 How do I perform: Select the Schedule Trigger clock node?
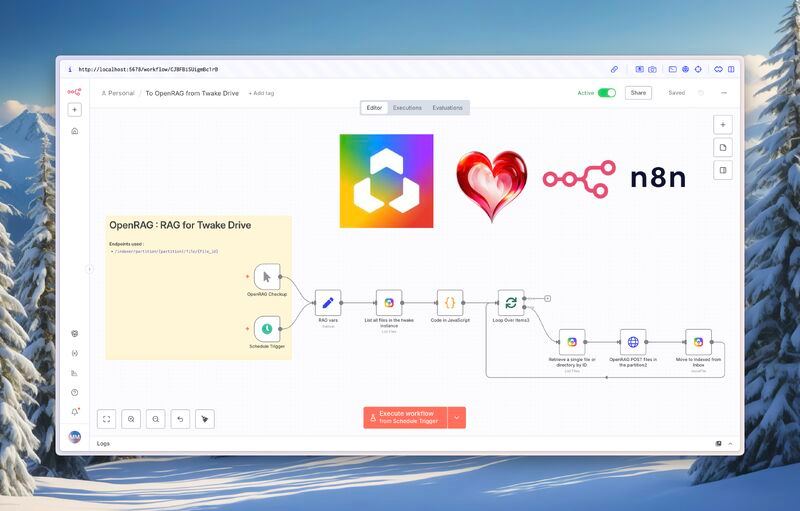(267, 329)
